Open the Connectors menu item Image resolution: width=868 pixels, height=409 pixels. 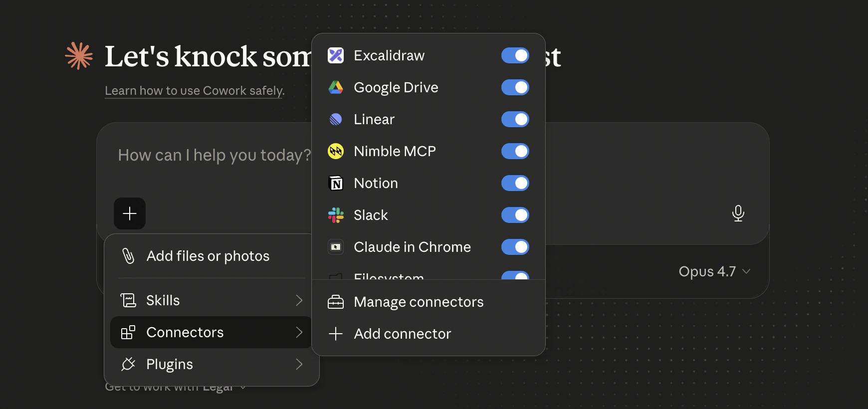212,332
